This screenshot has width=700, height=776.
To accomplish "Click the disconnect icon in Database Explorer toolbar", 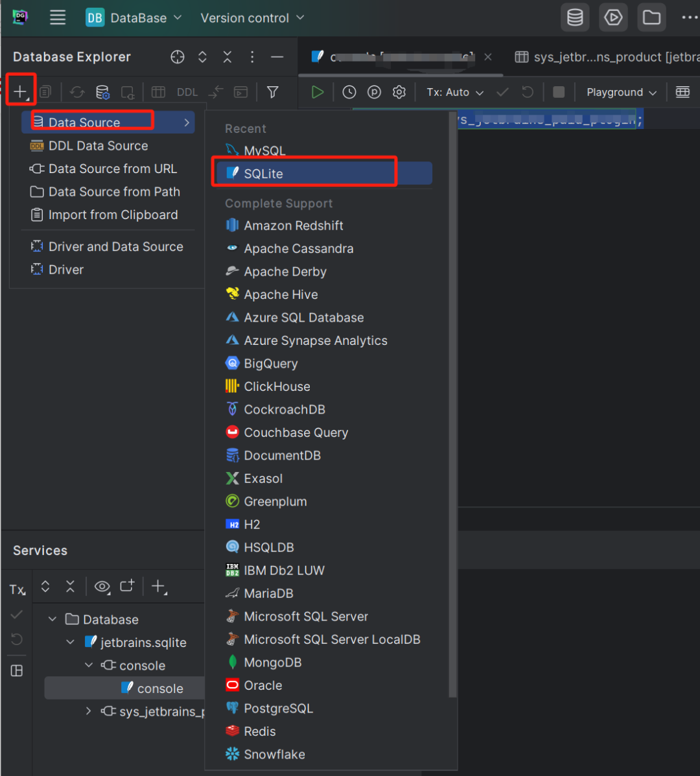I will point(128,92).
